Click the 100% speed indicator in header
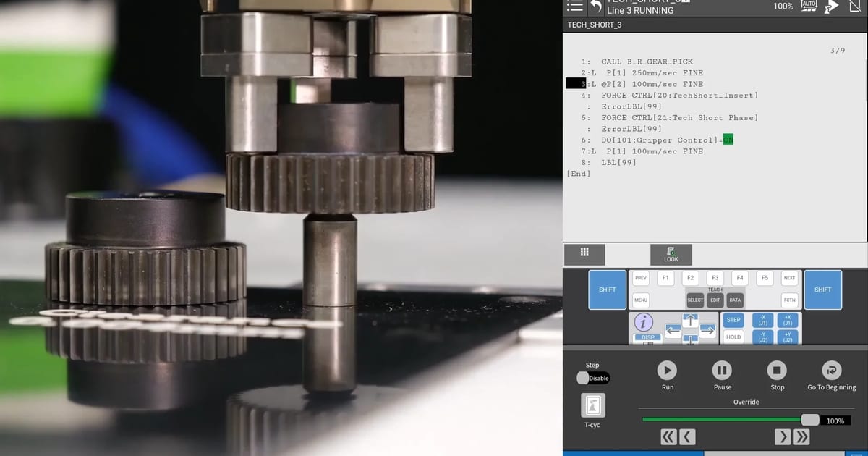This screenshot has height=456, width=868. click(x=783, y=6)
